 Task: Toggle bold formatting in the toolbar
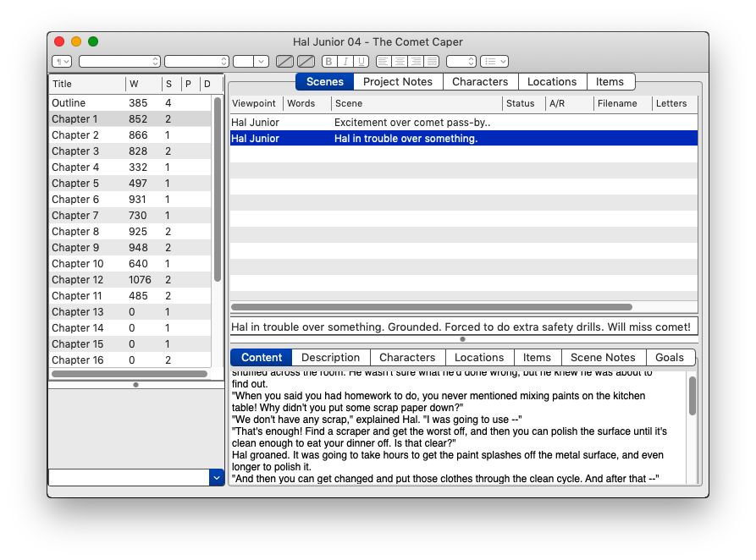pyautogui.click(x=328, y=62)
